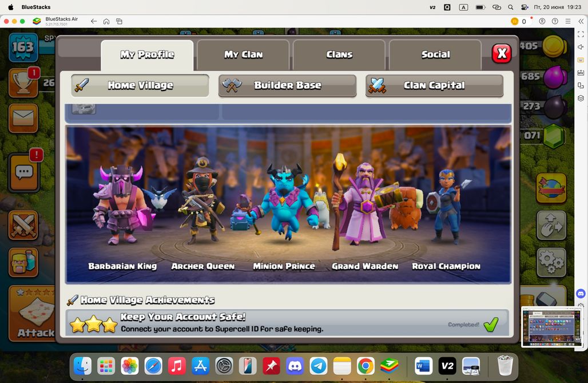This screenshot has height=383, width=588.
Task: Launch Google Chrome from the Dock
Action: click(365, 366)
